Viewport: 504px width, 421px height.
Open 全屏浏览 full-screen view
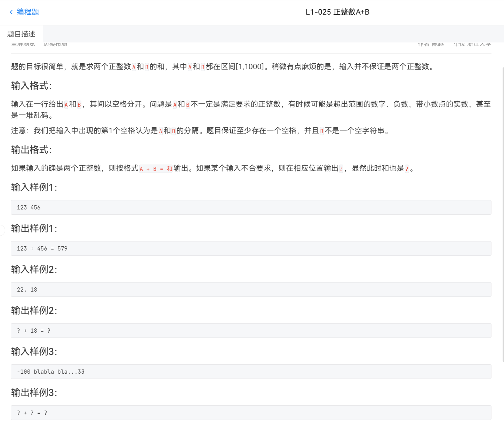point(23,44)
